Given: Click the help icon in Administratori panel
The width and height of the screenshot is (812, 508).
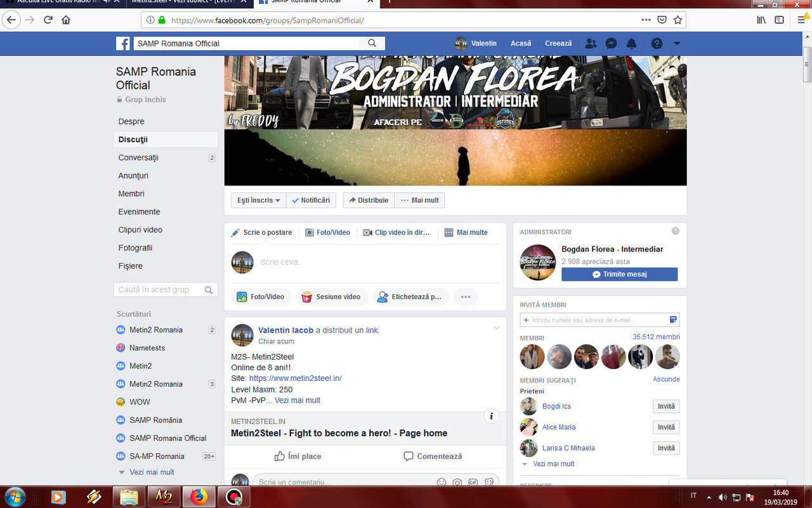Looking at the screenshot, I should [x=676, y=231].
